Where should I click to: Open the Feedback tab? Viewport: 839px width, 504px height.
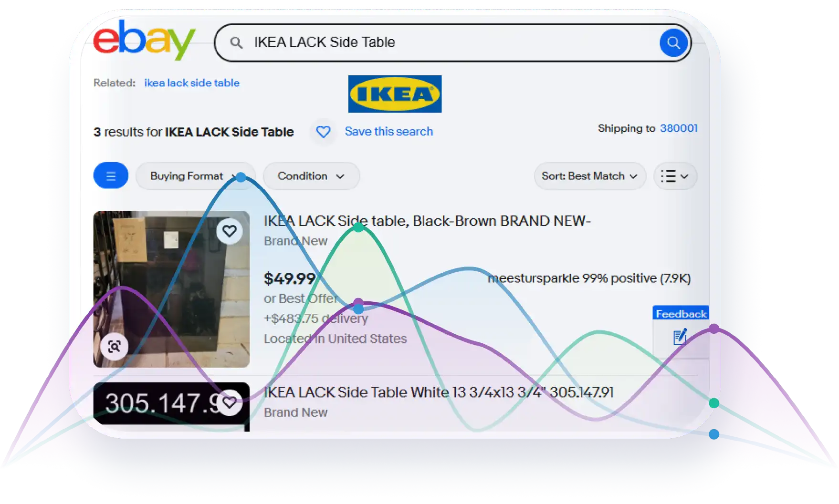click(681, 314)
